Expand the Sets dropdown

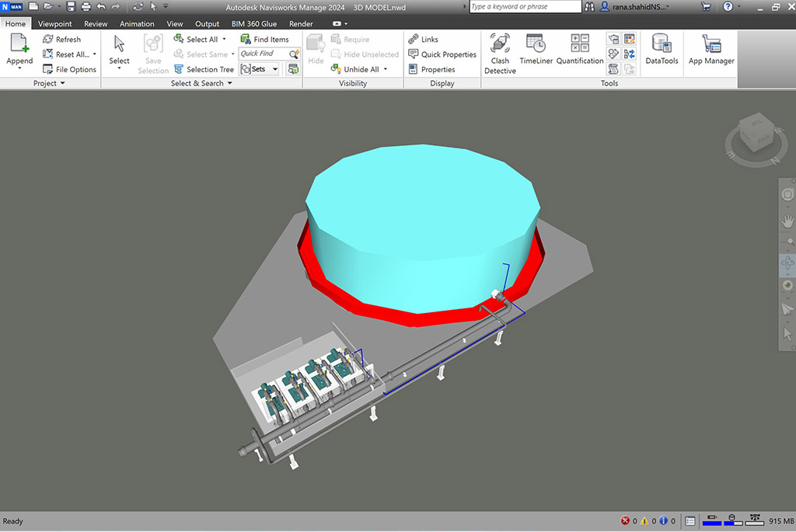point(275,69)
